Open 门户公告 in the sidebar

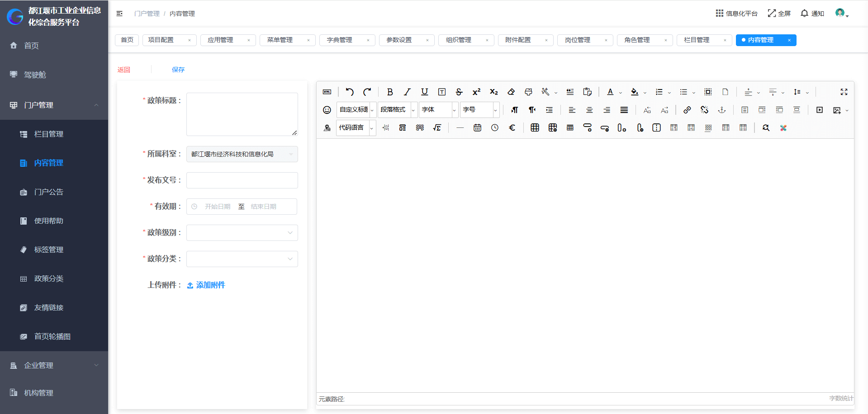point(49,192)
